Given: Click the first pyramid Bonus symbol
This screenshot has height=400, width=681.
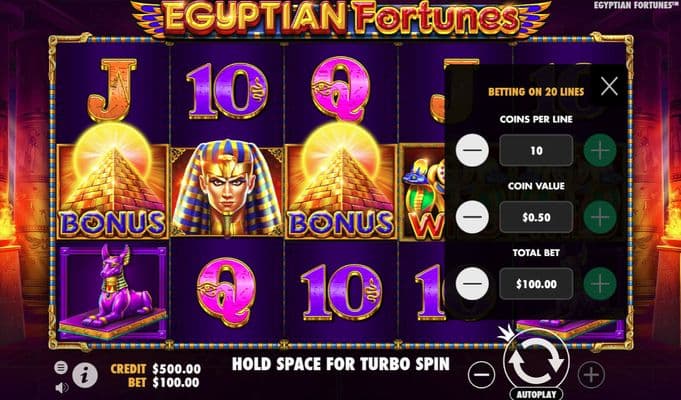Looking at the screenshot, I should click(112, 182).
